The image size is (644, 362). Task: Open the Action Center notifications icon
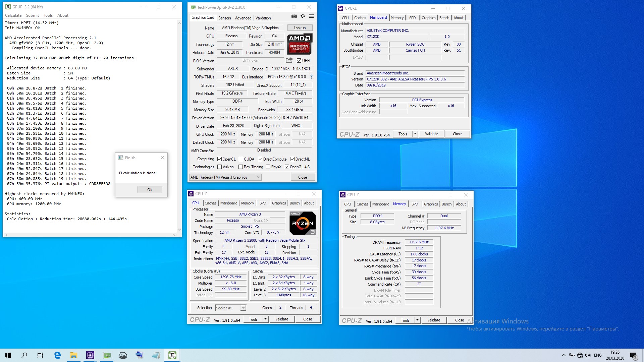click(x=633, y=355)
